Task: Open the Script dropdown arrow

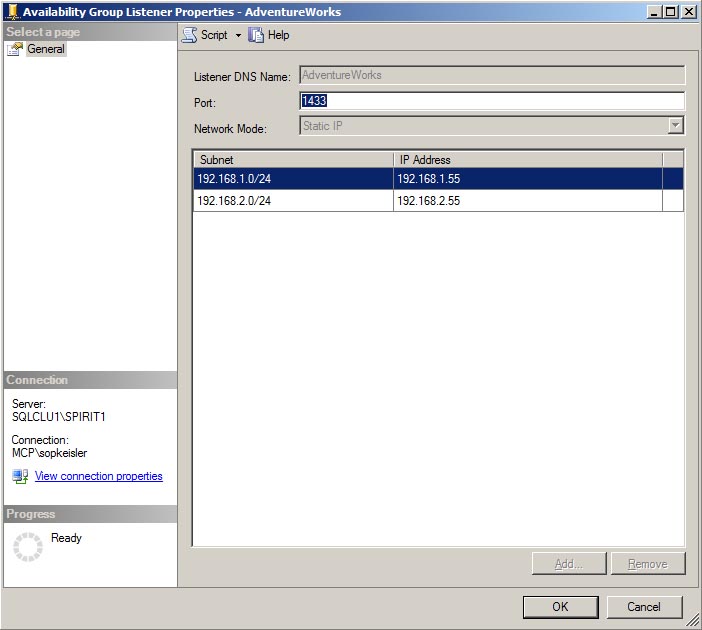Action: point(238,35)
